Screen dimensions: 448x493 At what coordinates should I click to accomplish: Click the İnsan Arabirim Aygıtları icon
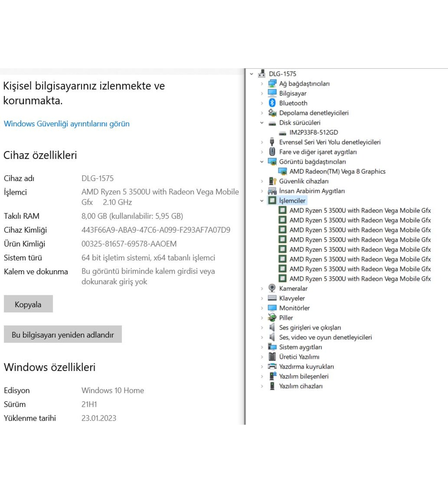tap(272, 191)
